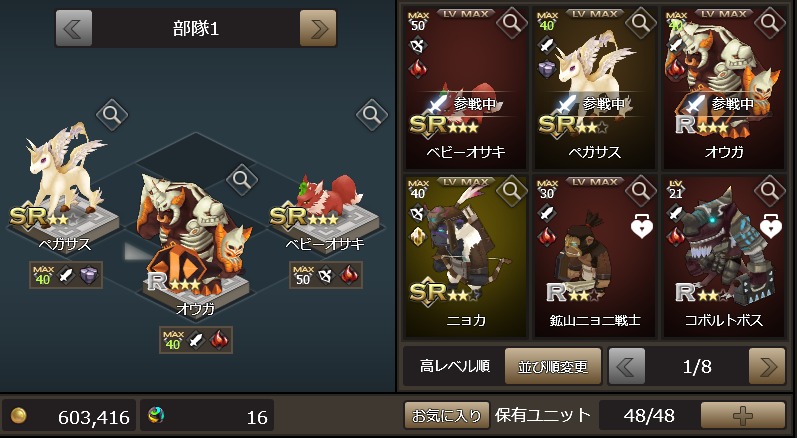The height and width of the screenshot is (438, 797).
Task: Go to the previous unit list page
Action: (627, 366)
